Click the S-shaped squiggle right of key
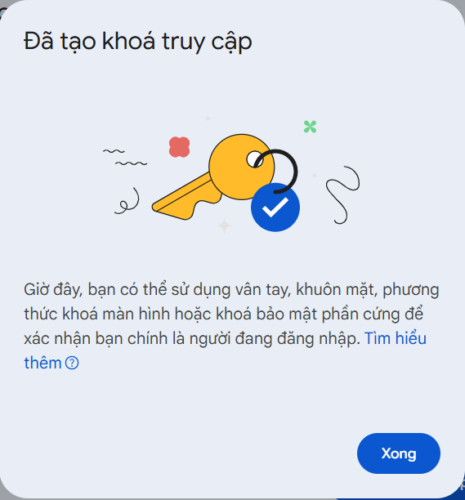 click(x=343, y=195)
